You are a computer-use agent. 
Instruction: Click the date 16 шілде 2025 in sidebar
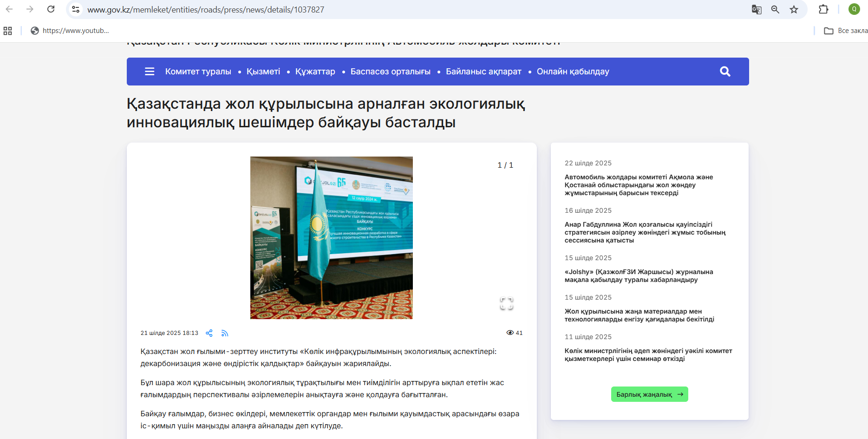pyautogui.click(x=588, y=210)
